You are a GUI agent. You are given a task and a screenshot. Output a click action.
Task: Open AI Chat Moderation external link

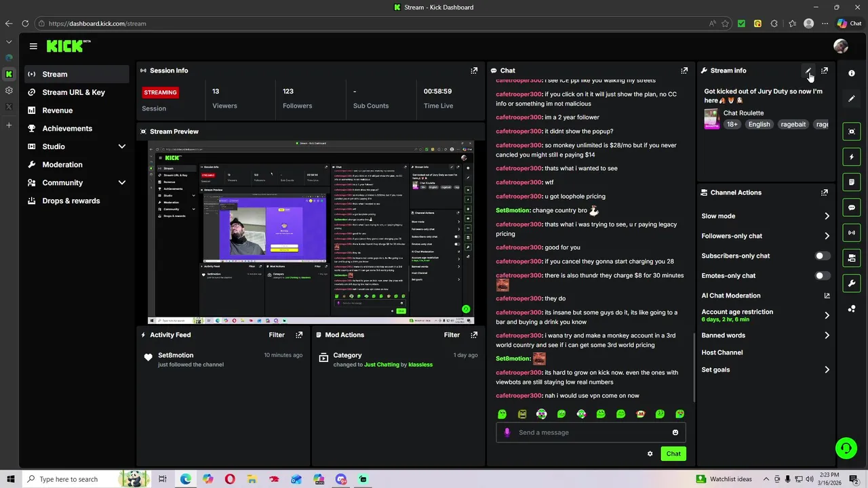click(827, 296)
